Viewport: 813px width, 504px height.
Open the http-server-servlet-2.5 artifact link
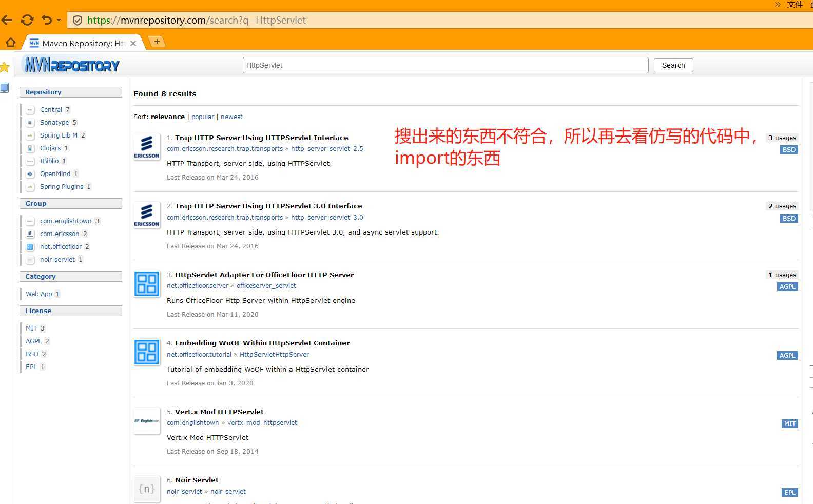coord(327,148)
